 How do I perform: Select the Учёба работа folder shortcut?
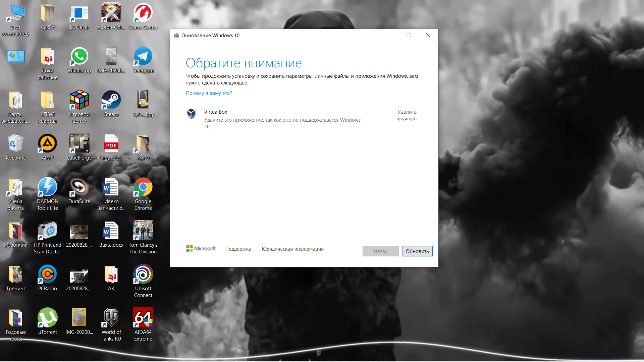tap(15, 195)
